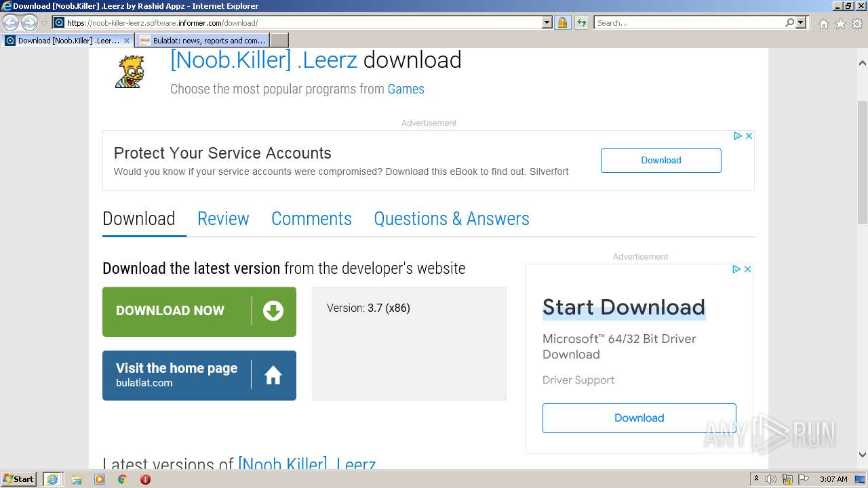Open the security lock report icon
Image resolution: width=868 pixels, height=488 pixels.
[562, 23]
